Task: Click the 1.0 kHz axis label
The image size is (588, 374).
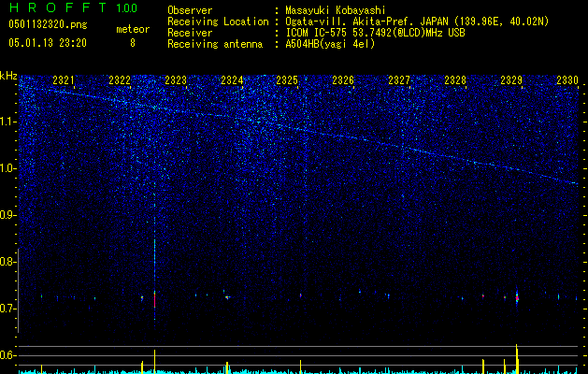Action: tap(7, 168)
